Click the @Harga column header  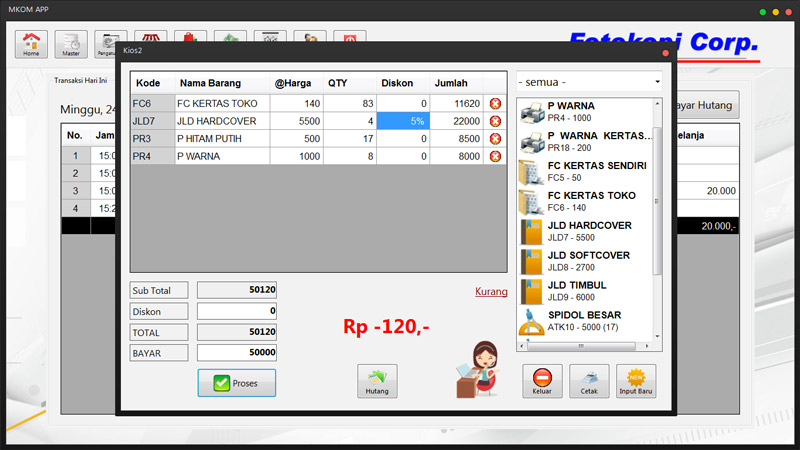point(296,83)
